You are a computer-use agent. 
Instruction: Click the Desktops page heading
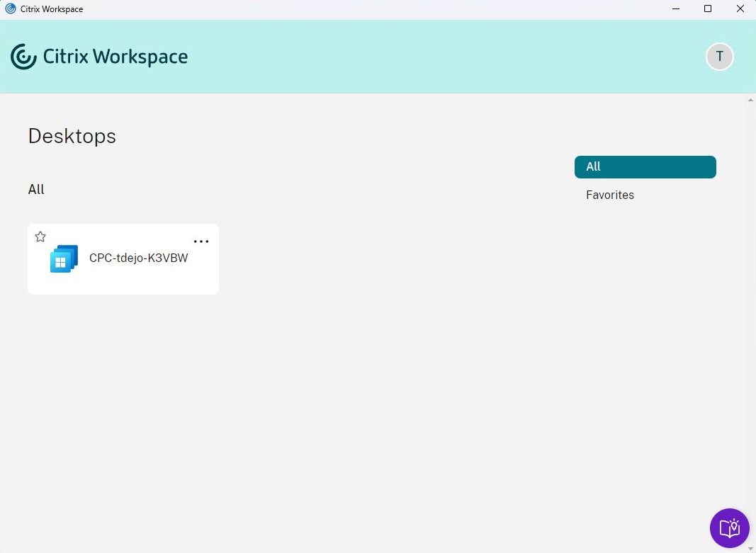click(x=72, y=136)
